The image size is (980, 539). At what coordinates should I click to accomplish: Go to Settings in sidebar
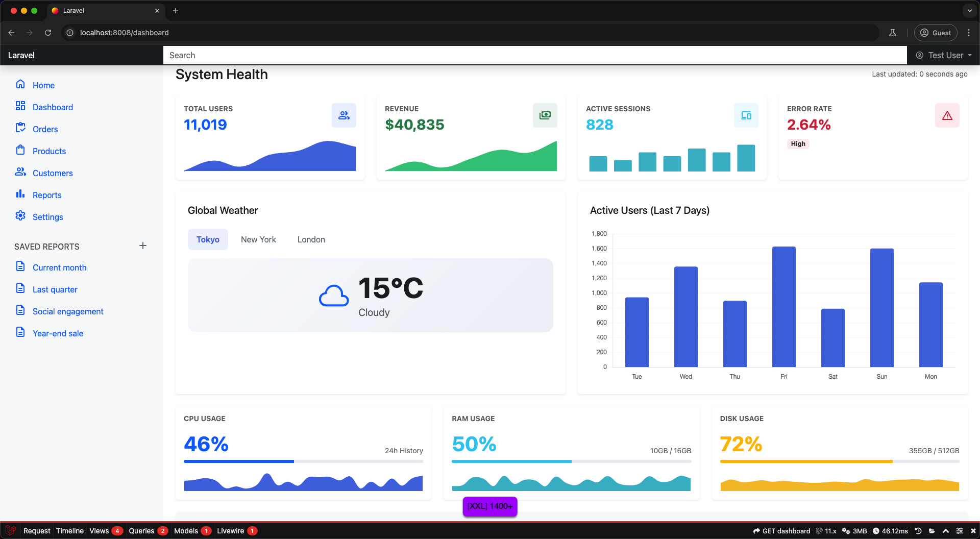click(x=47, y=217)
